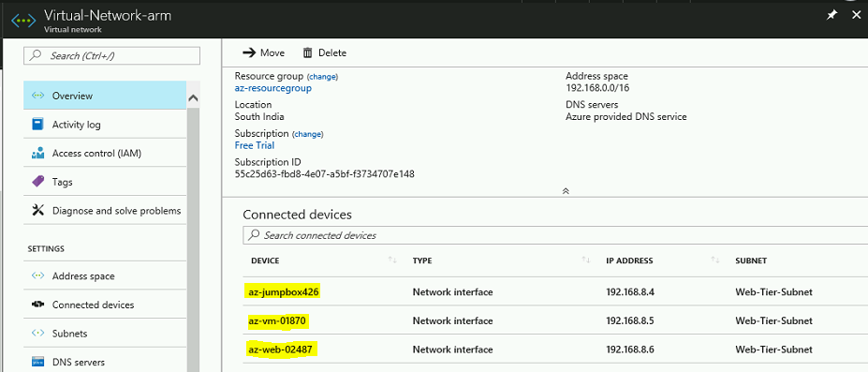
Task: Open the Free Trial subscription link
Action: pyautogui.click(x=255, y=145)
